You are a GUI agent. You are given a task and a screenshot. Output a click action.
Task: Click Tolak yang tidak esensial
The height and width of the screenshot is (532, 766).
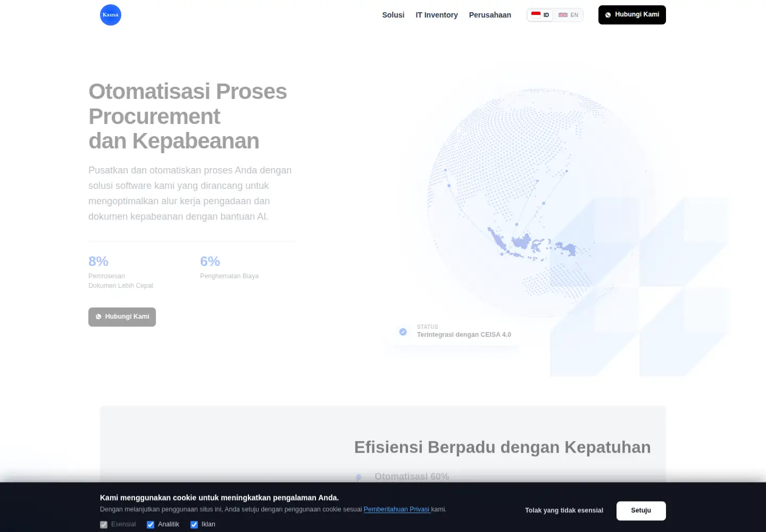[564, 511]
